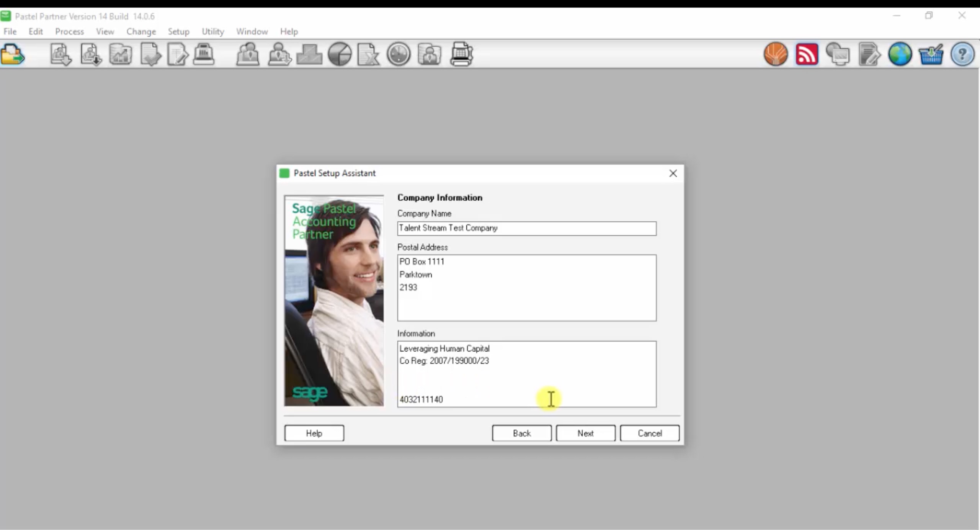This screenshot has width=980, height=530.
Task: Click the pie chart toolbar icon
Action: [x=340, y=54]
